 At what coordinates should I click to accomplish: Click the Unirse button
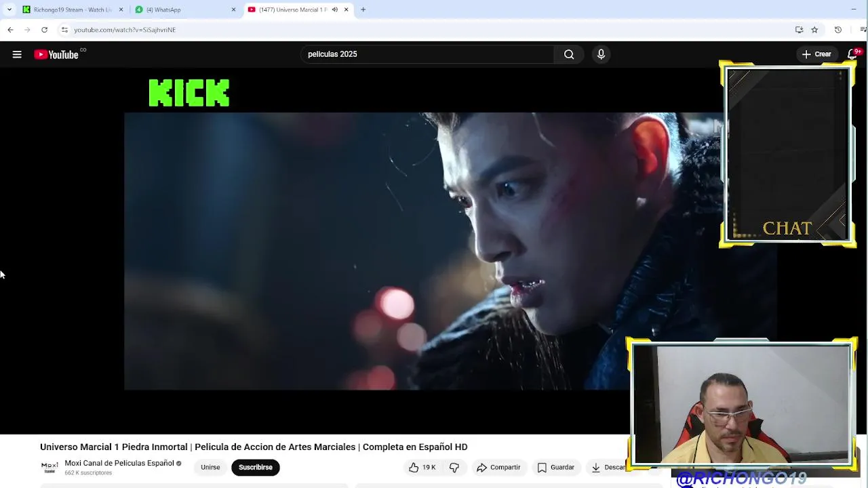(x=210, y=467)
